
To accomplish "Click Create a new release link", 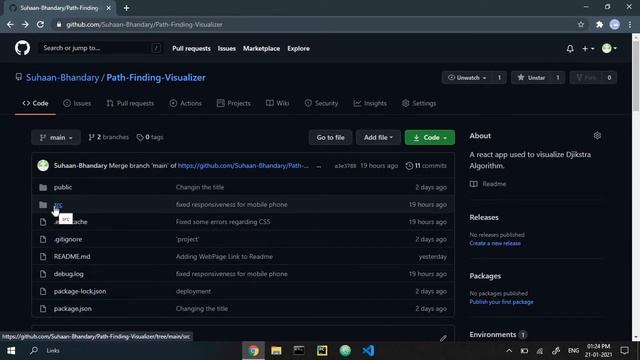I will 495,243.
